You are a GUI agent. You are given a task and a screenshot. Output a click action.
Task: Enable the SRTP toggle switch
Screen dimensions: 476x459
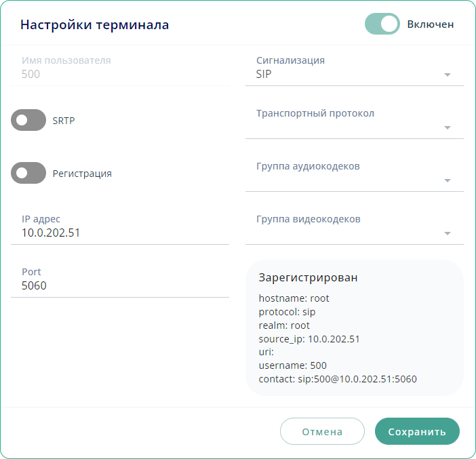(28, 120)
